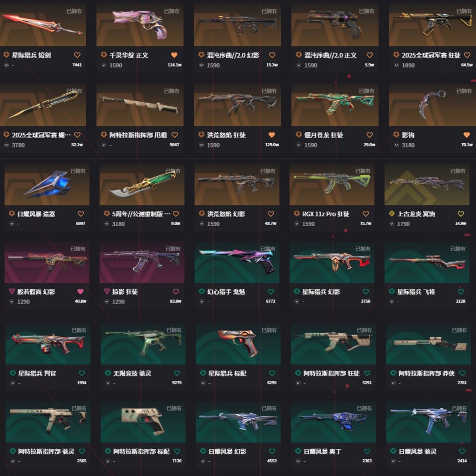Select the 日耀风暴 遗器 blue crystal thumbnail
This screenshot has width=476, height=476.
point(47,185)
